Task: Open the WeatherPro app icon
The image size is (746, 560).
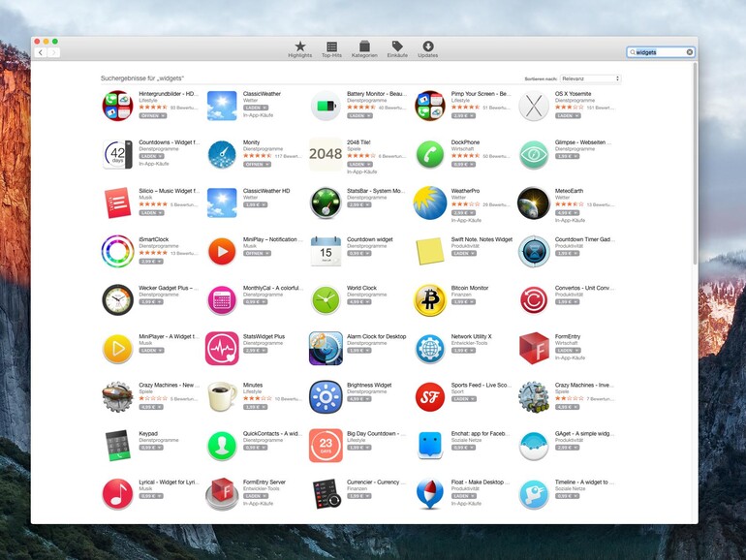Action: [x=430, y=202]
